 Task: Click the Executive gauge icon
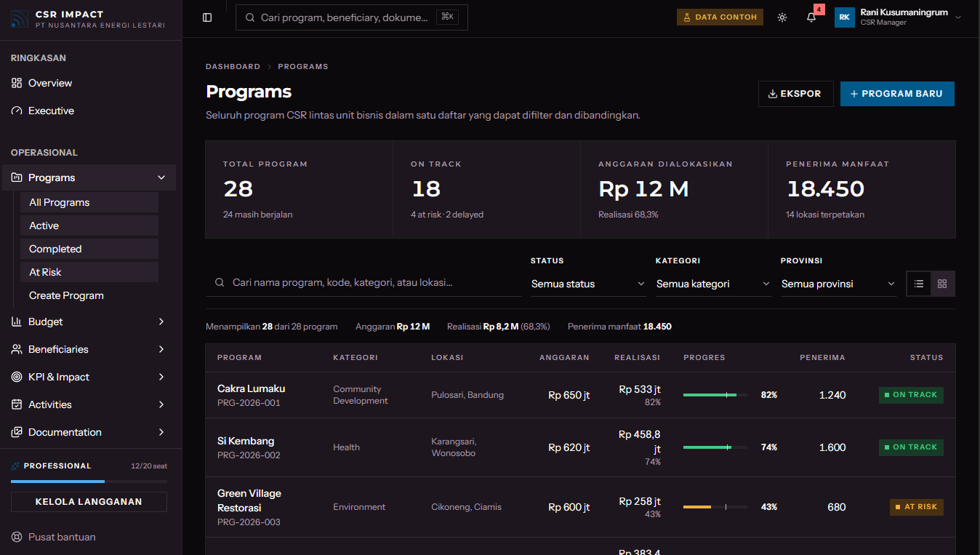coord(17,111)
